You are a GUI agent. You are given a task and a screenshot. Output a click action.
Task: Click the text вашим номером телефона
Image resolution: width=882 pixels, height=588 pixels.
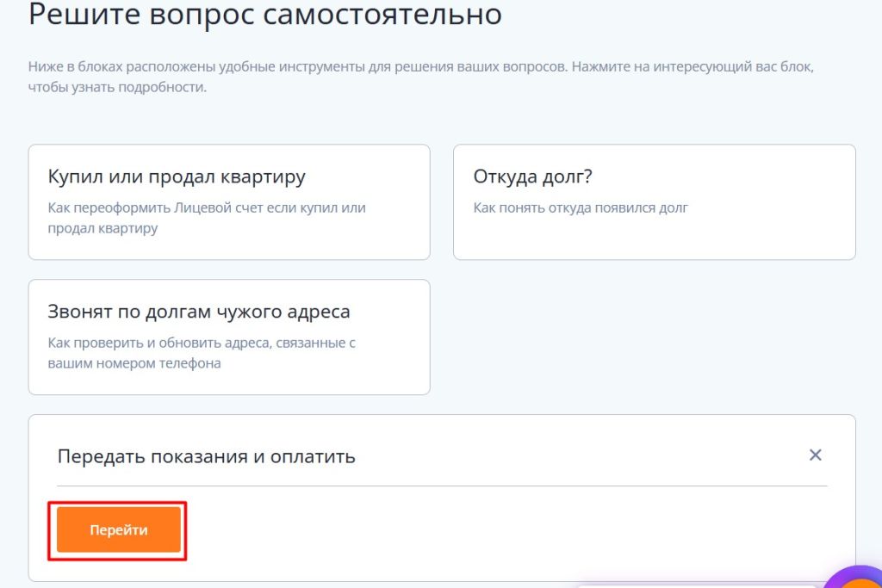[x=134, y=363]
